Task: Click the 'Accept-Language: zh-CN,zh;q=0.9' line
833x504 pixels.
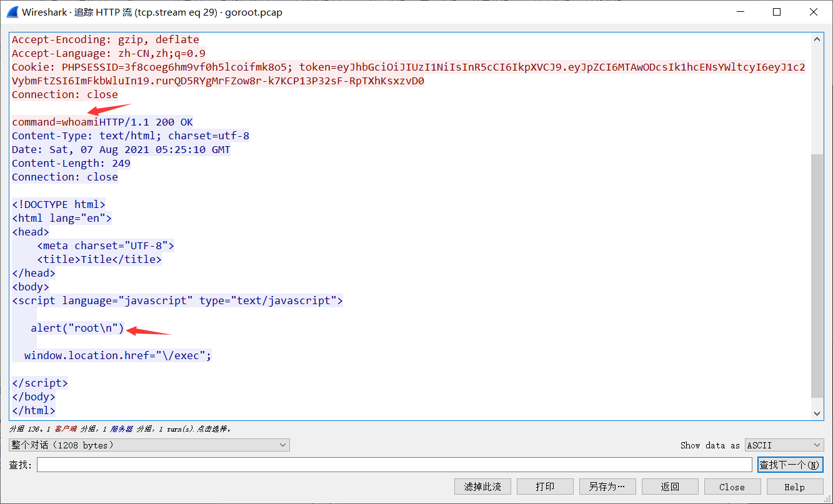Action: pyautogui.click(x=109, y=53)
